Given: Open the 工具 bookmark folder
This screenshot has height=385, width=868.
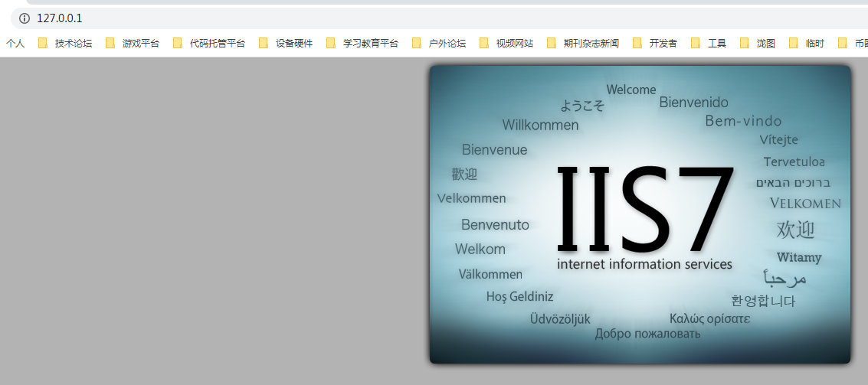Looking at the screenshot, I should click(x=709, y=43).
